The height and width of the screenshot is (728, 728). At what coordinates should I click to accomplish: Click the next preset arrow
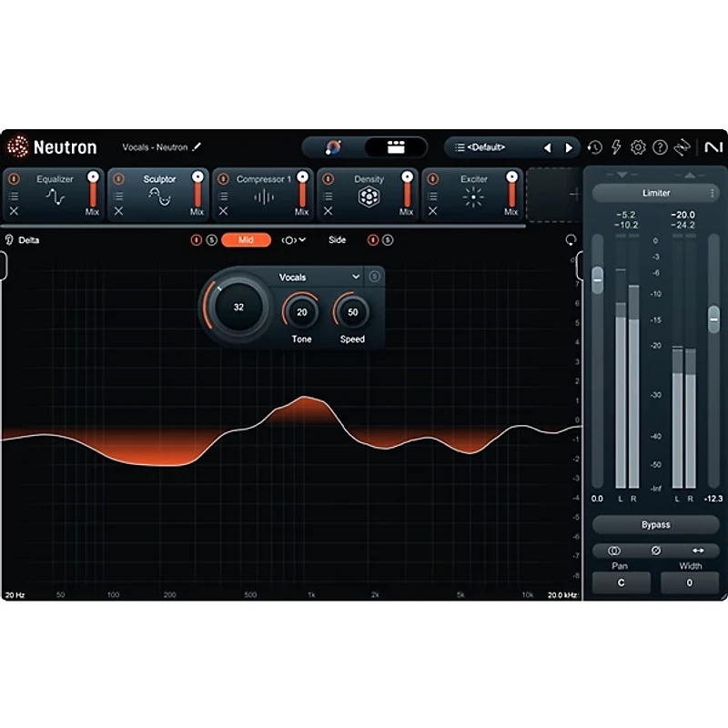pyautogui.click(x=570, y=147)
